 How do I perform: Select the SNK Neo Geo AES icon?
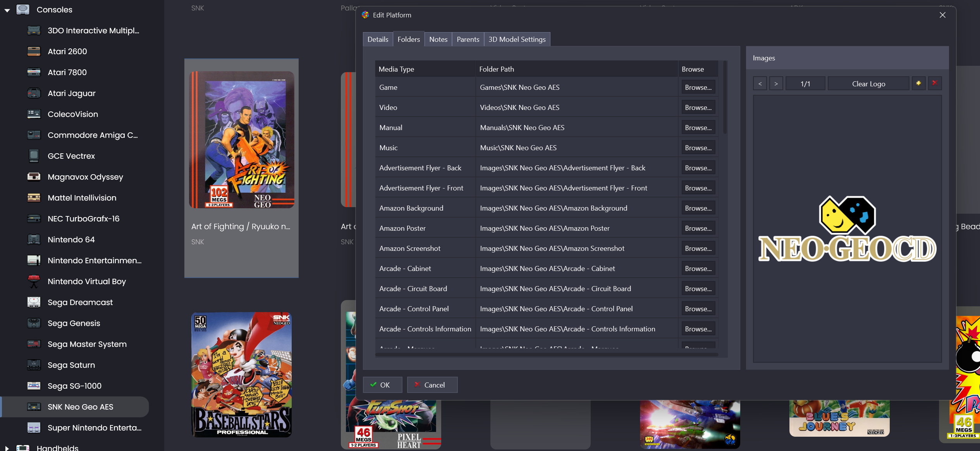34,406
